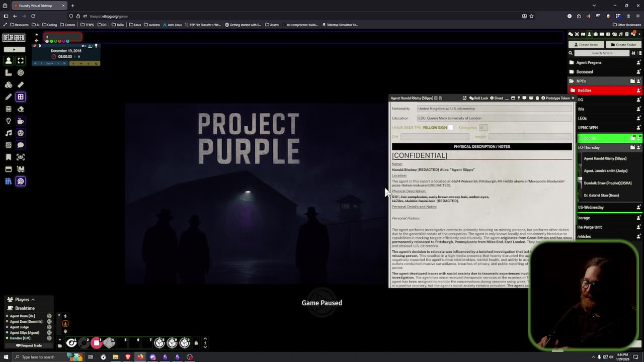
Task: Switch to Firefox in the taskbar
Action: [x=140, y=357]
